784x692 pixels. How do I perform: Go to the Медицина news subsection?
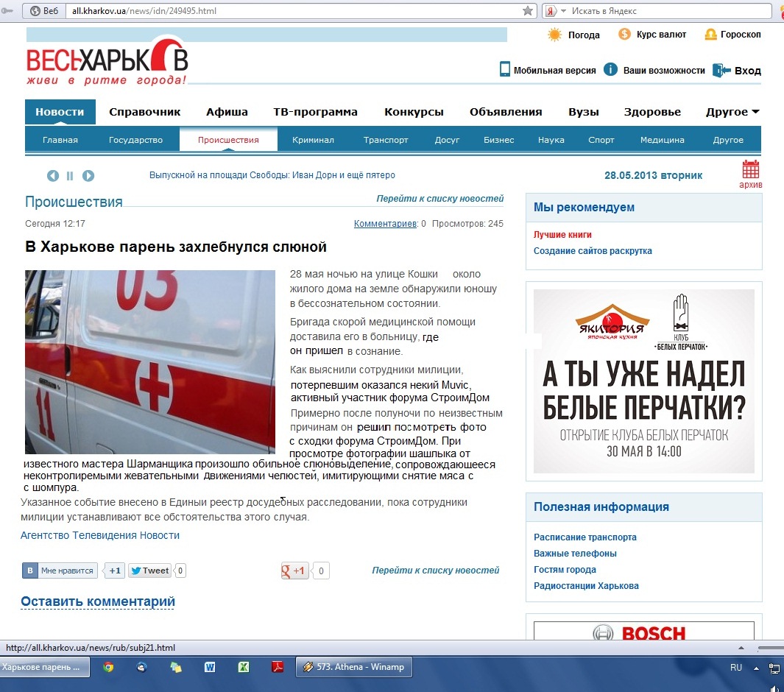[x=663, y=140]
